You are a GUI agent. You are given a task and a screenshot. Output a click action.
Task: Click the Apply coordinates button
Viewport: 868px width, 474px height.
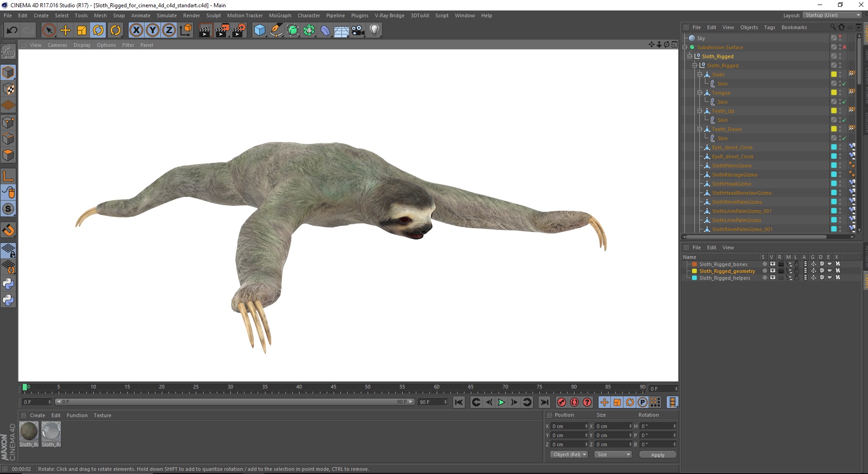point(658,455)
